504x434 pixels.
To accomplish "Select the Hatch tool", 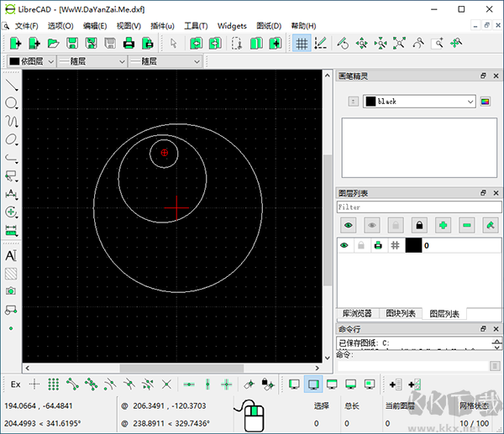I will [x=11, y=274].
